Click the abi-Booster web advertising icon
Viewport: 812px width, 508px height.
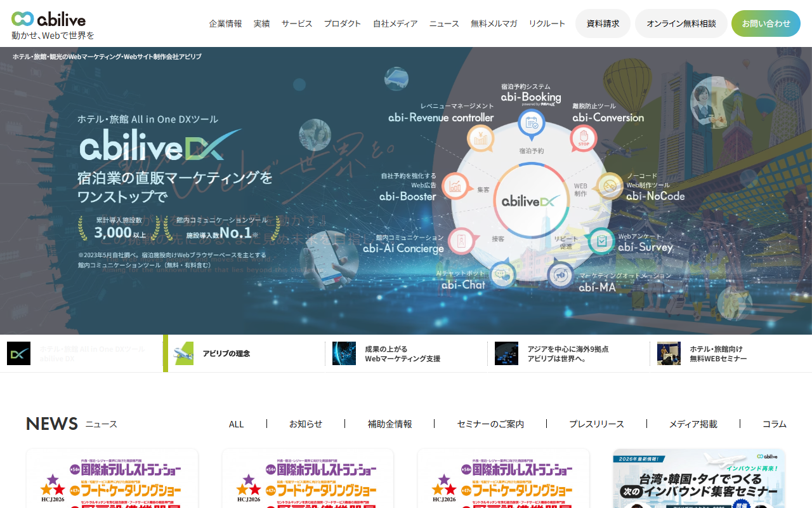[x=456, y=186]
